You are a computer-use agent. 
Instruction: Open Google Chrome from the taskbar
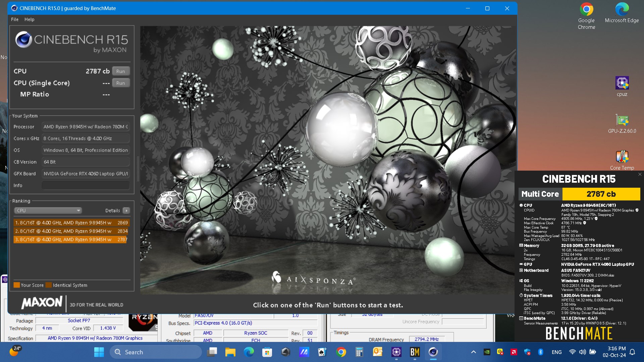click(x=341, y=352)
